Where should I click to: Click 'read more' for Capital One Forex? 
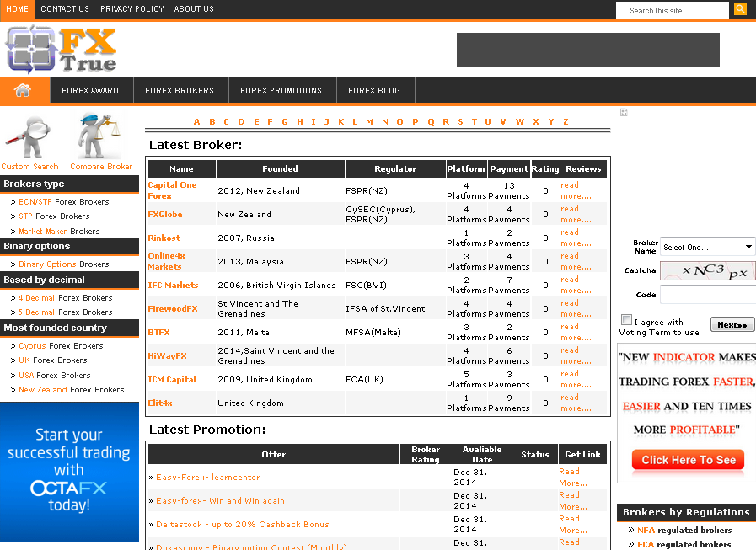point(576,190)
